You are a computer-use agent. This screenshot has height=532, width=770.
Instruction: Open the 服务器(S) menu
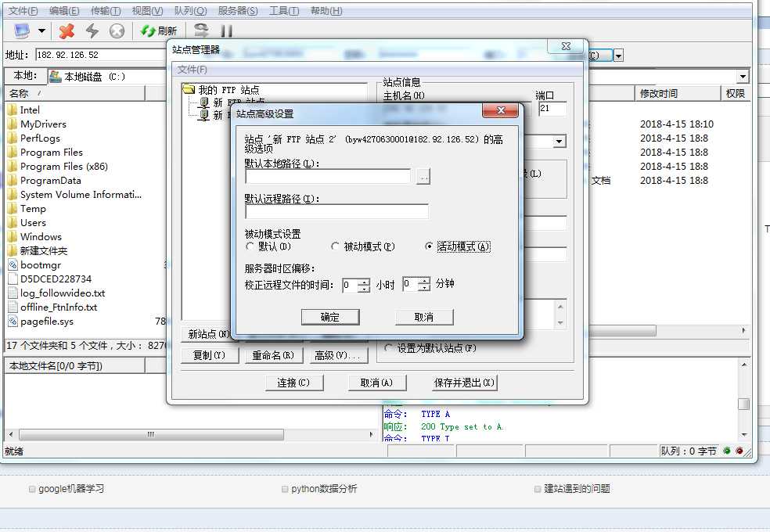click(x=238, y=11)
